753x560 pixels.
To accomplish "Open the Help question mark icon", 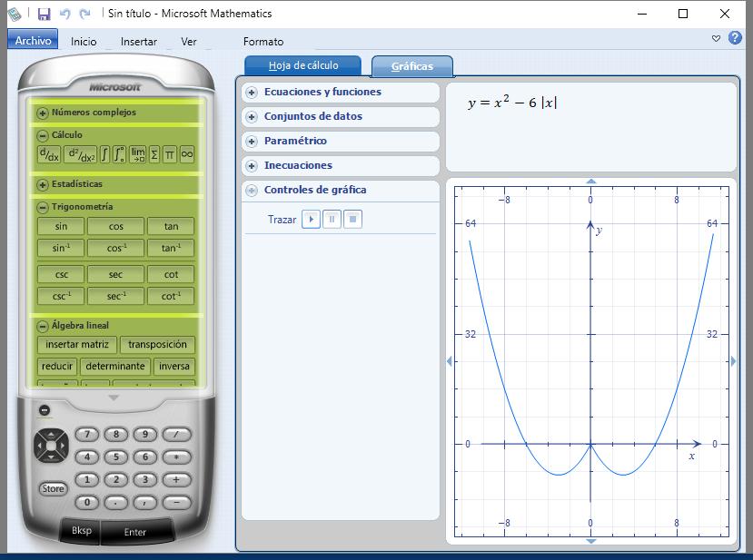I will [735, 38].
